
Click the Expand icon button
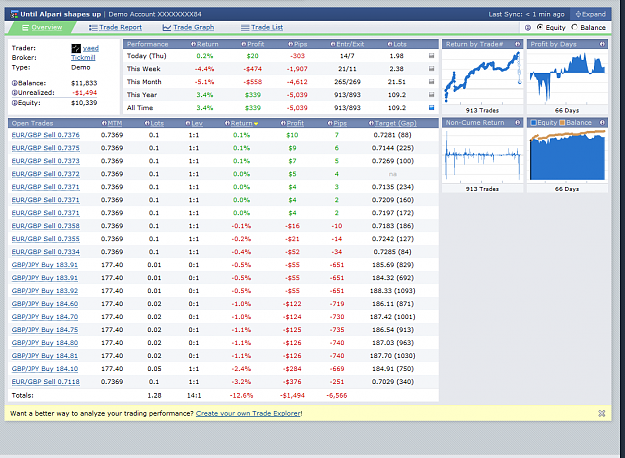click(x=590, y=14)
